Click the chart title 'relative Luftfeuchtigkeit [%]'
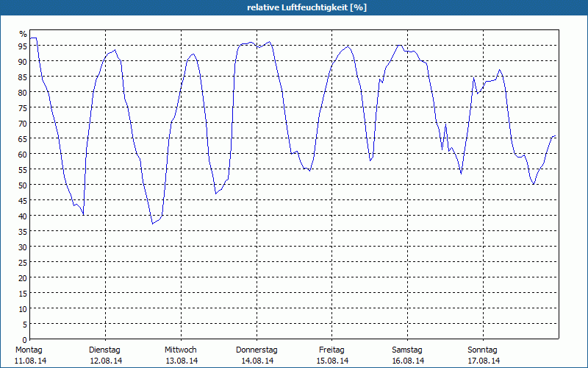This screenshot has width=588, height=368. [306, 7]
